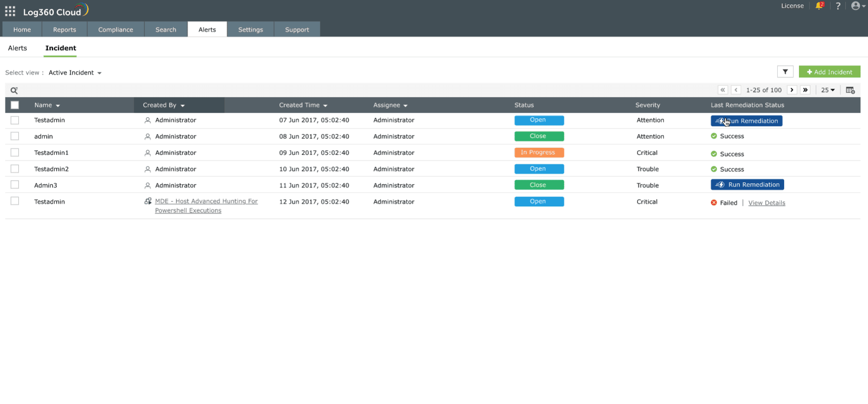The height and width of the screenshot is (404, 868).
Task: Go to the previous page of results
Action: pyautogui.click(x=736, y=90)
